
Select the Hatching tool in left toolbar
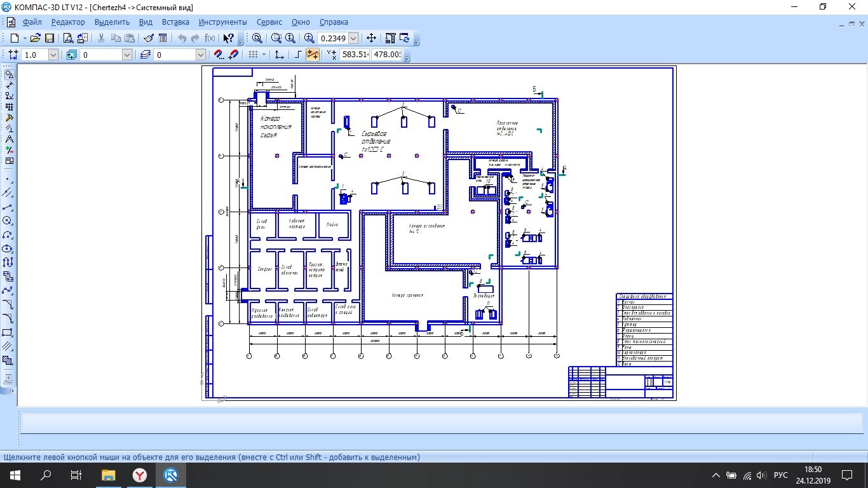[8, 346]
